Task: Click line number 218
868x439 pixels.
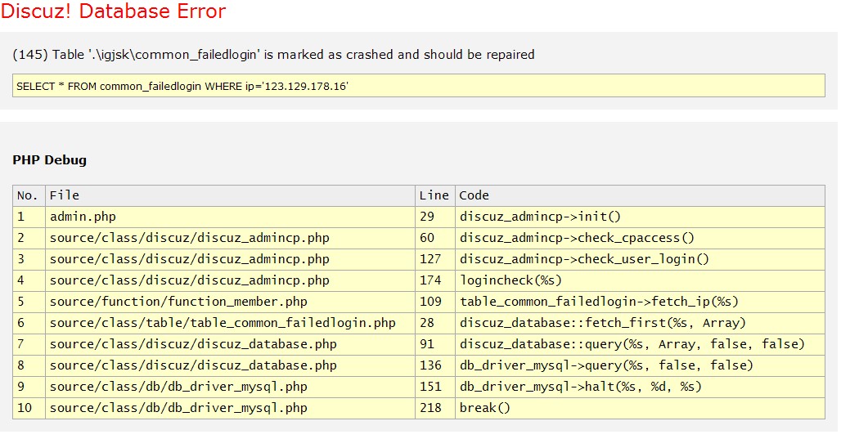Action: tap(434, 408)
